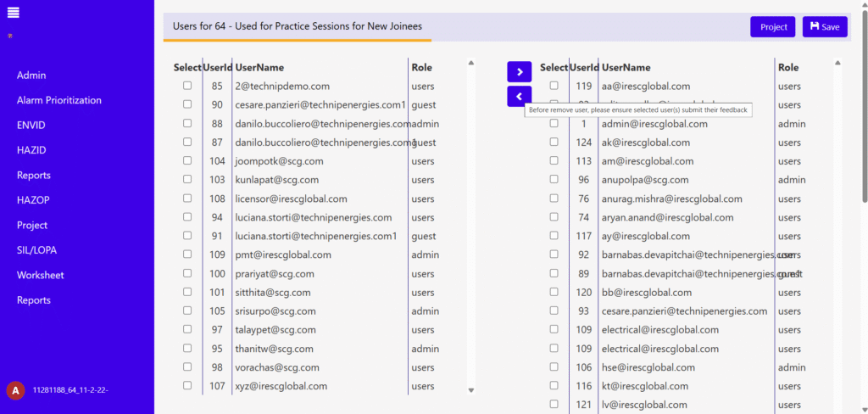
Task: Select checkbox for 2@technipdemo.com
Action: pos(187,86)
